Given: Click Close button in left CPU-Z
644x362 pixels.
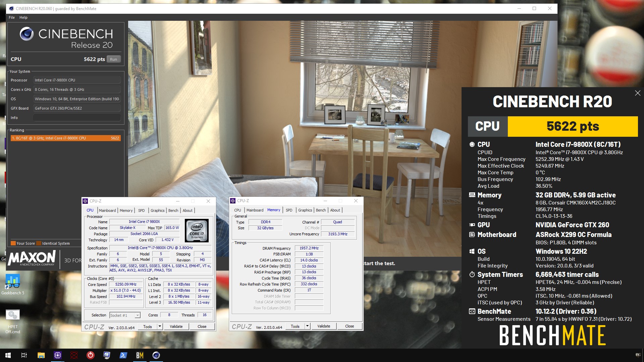Looking at the screenshot, I should (x=202, y=326).
